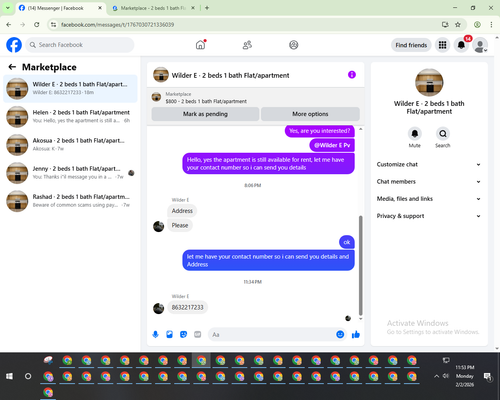Show hidden icons in system tray
This screenshot has width=500, height=400.
[x=436, y=376]
